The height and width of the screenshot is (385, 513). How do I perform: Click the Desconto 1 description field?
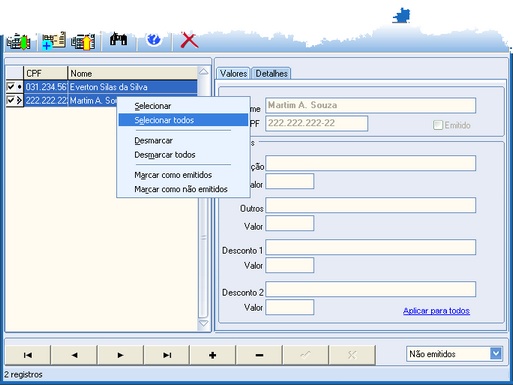tap(370, 247)
